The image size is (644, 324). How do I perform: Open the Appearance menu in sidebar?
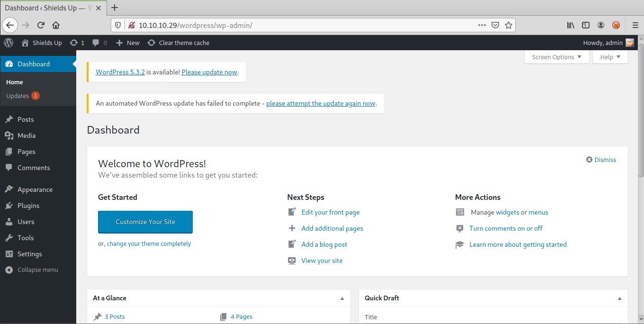pos(35,189)
